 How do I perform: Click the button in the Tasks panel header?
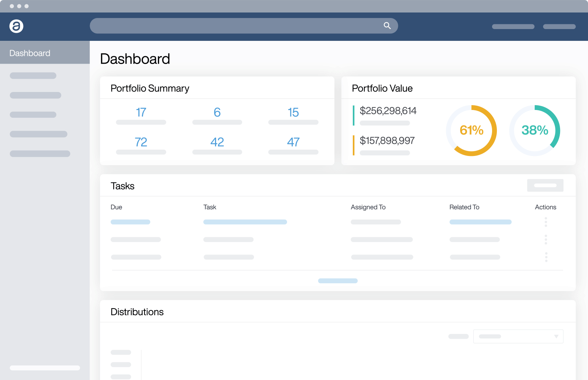click(545, 185)
